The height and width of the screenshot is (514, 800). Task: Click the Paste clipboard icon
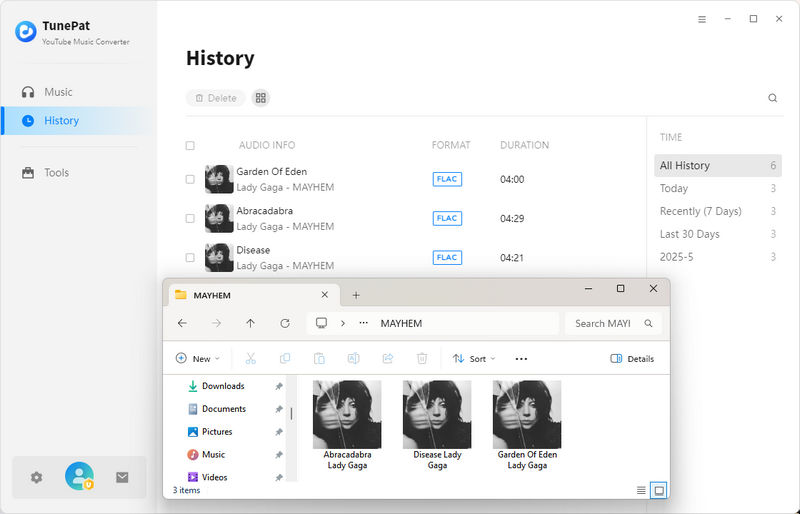click(319, 359)
